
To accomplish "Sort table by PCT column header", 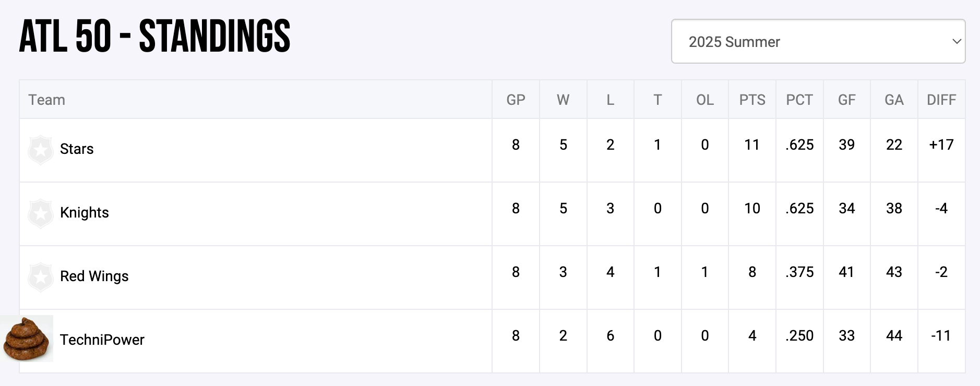I will point(799,100).
